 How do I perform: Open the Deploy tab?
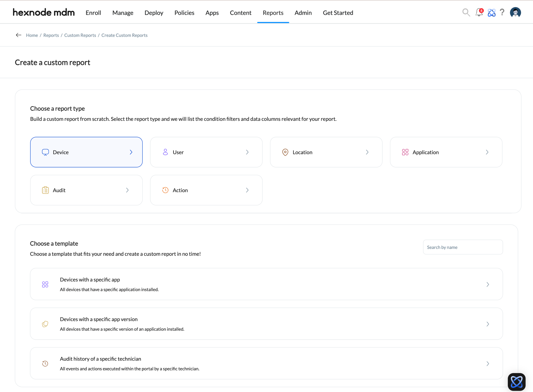click(x=154, y=12)
